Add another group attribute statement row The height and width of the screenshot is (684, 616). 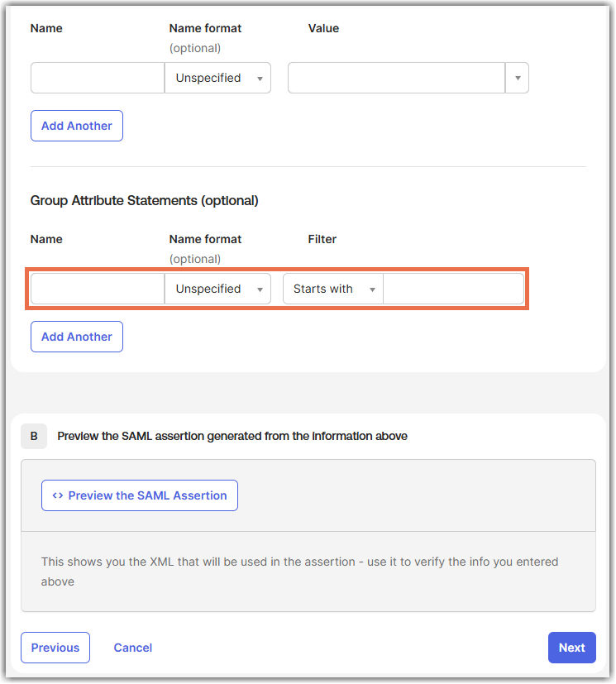click(x=77, y=337)
